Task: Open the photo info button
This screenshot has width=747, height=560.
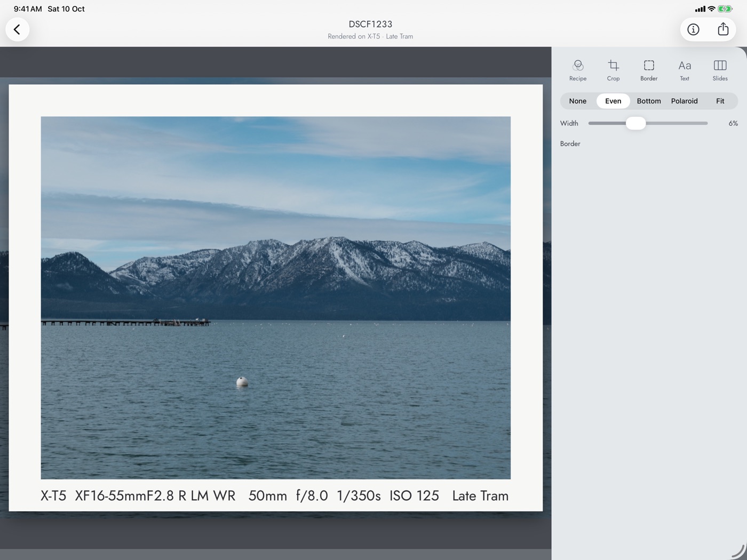Action: (693, 29)
